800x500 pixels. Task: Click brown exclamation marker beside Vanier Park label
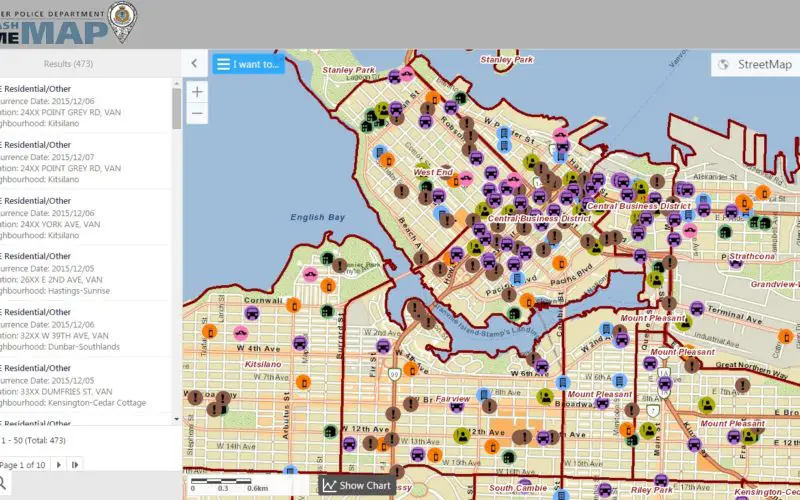click(340, 265)
